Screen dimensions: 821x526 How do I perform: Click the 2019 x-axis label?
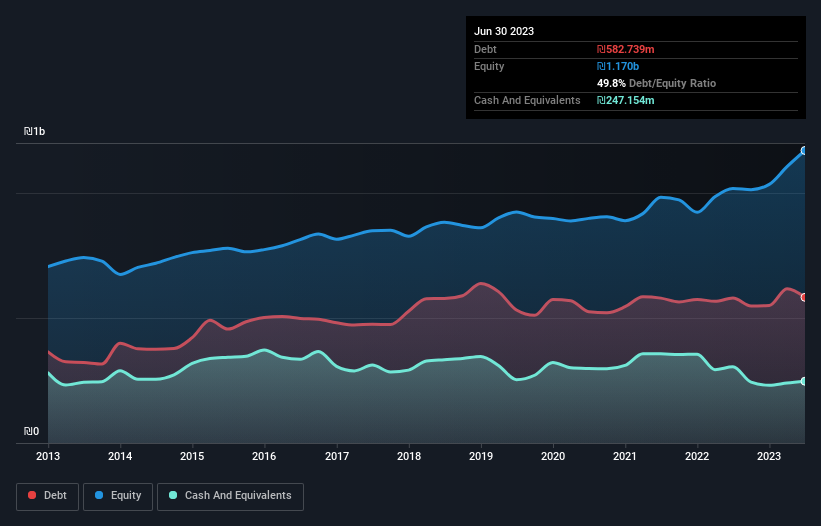click(x=481, y=456)
